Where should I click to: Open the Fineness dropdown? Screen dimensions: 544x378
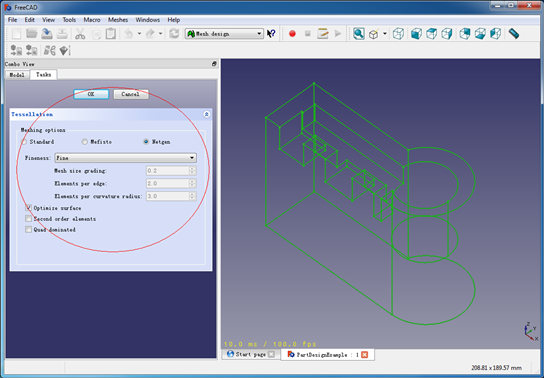pyautogui.click(x=126, y=158)
